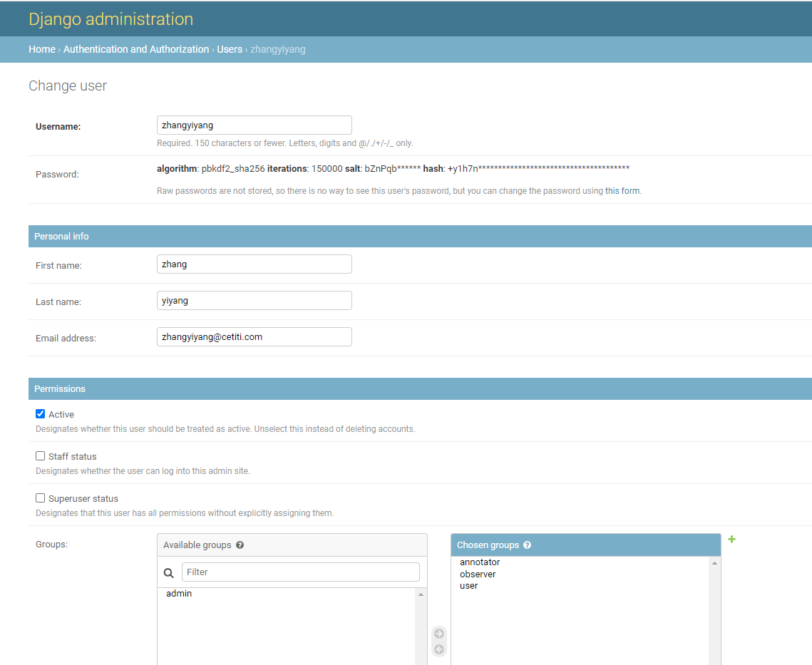
Task: Click the 'zhangyiyang' breadcrumb text
Action: 278,49
